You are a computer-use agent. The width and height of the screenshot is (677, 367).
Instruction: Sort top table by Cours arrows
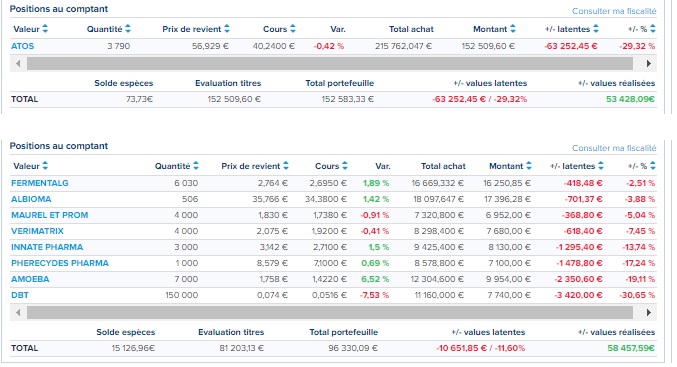point(293,29)
